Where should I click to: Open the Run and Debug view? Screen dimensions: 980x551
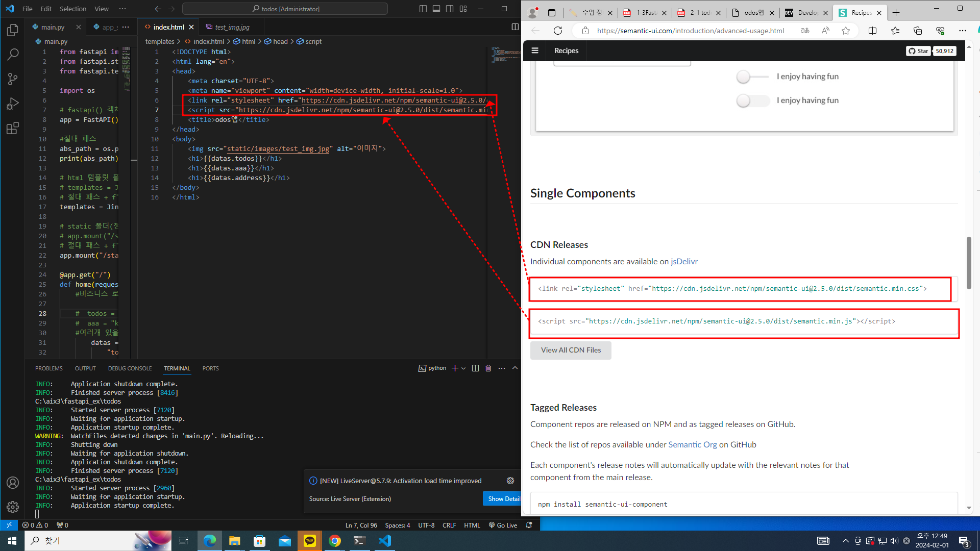[x=13, y=104]
